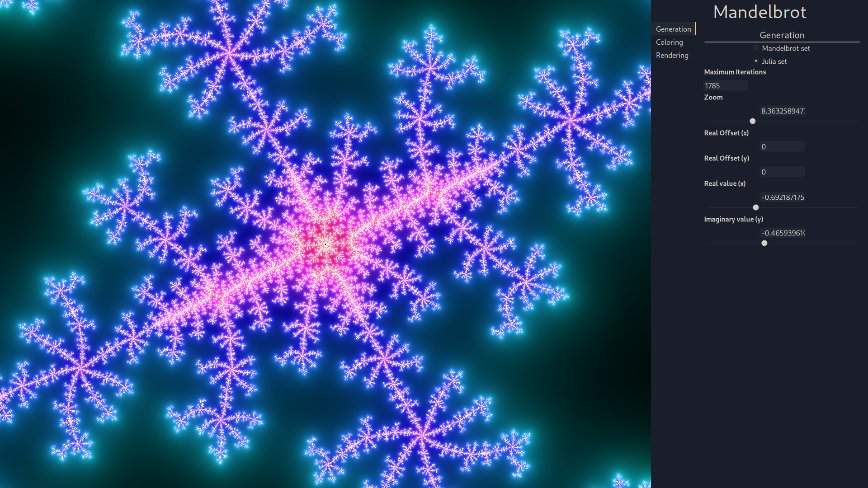Click the Julia set radio button
The width and height of the screenshot is (868, 488).
(756, 61)
